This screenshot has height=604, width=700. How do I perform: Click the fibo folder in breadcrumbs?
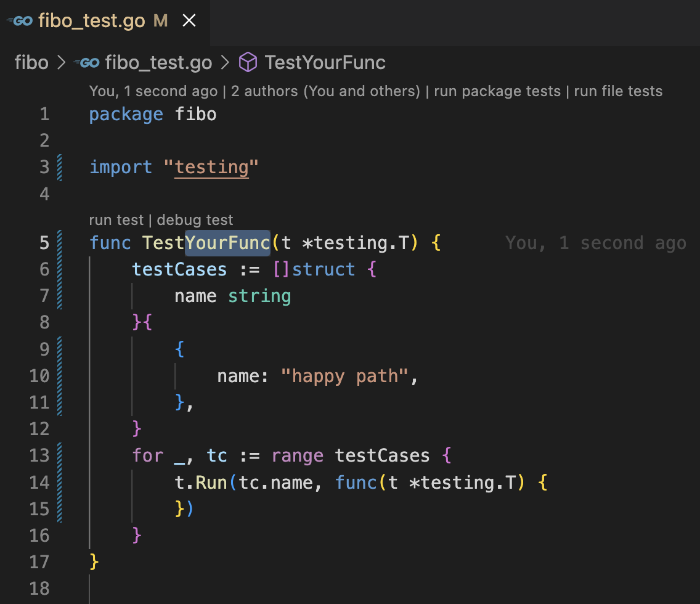click(31, 62)
